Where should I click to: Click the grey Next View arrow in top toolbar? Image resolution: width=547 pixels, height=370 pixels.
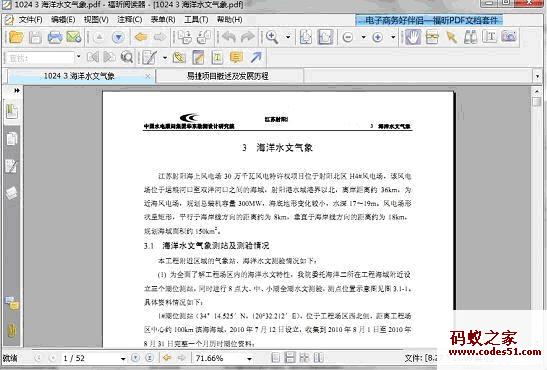160,37
